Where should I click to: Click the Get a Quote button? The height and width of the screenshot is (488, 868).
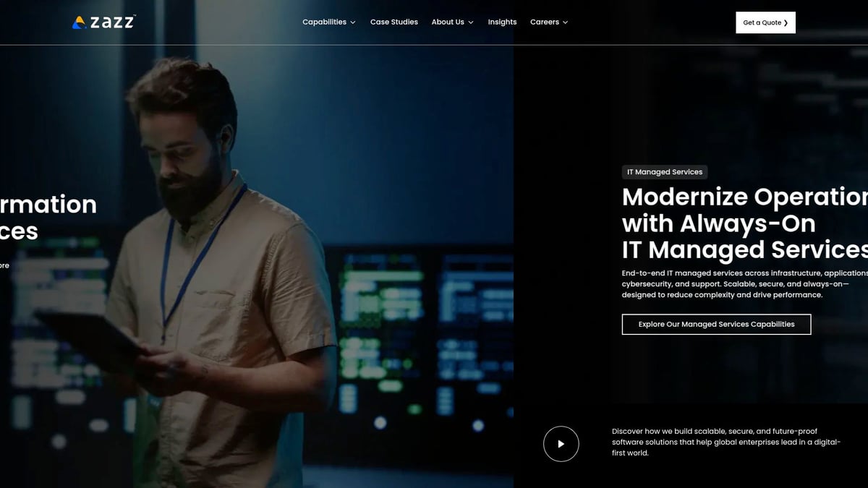[765, 22]
